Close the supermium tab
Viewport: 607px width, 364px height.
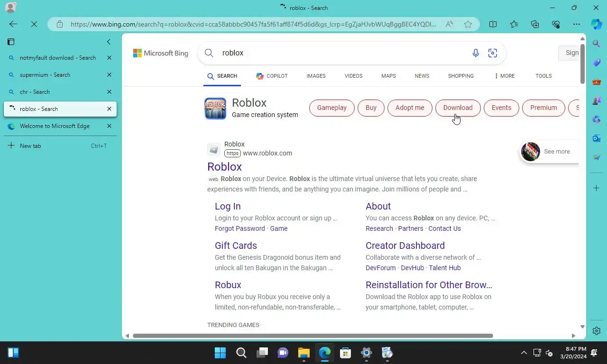(x=109, y=75)
